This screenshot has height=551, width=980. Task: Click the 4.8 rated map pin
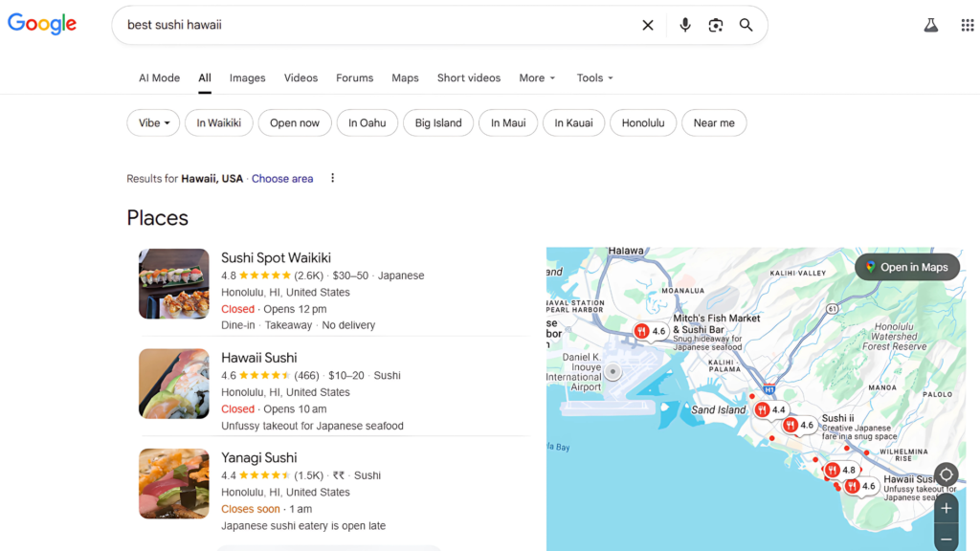click(840, 471)
